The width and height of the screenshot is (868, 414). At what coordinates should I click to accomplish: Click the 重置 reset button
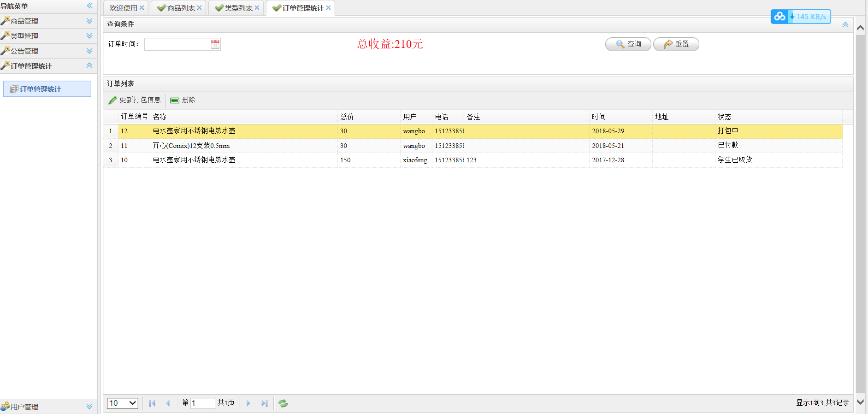676,44
